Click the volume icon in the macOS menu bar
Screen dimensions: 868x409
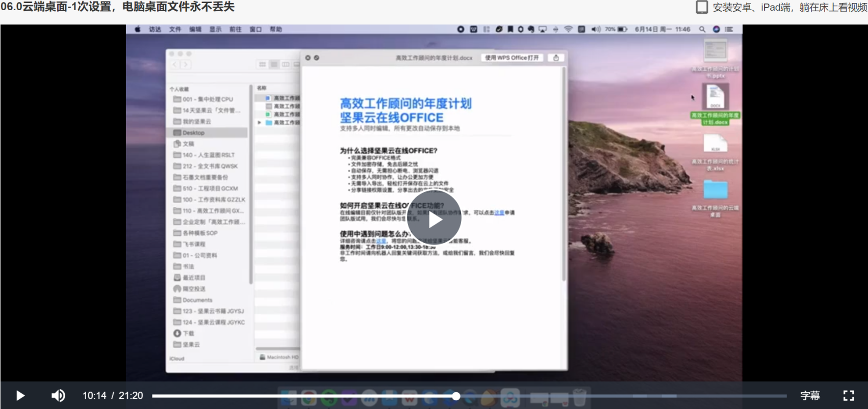point(596,30)
